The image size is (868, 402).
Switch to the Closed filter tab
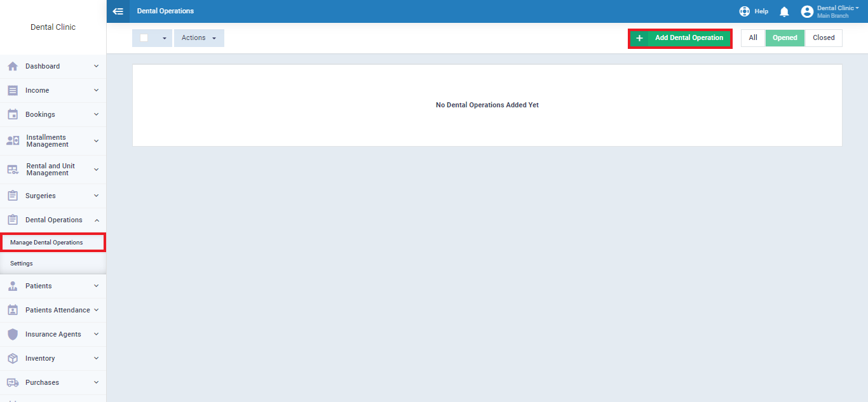824,38
